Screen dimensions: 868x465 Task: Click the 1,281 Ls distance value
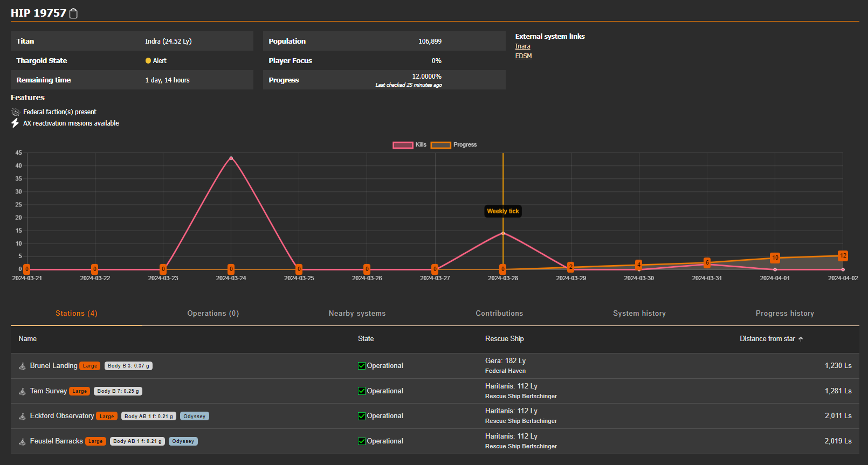click(x=838, y=391)
